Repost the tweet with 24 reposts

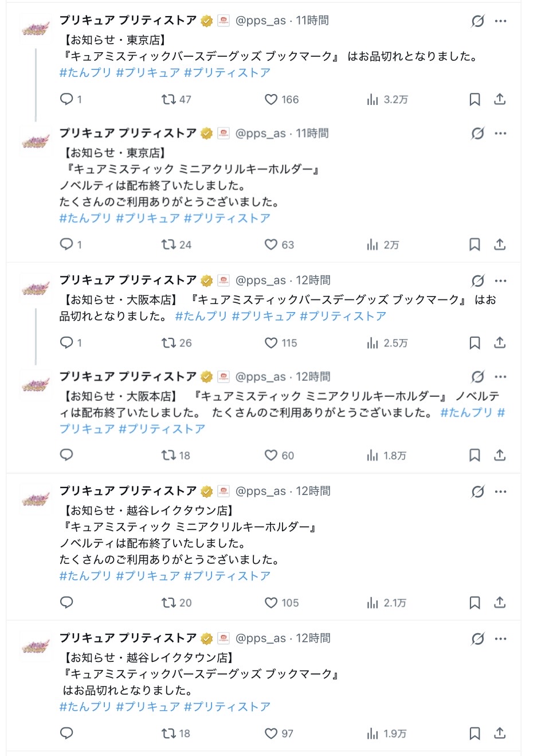(x=168, y=245)
